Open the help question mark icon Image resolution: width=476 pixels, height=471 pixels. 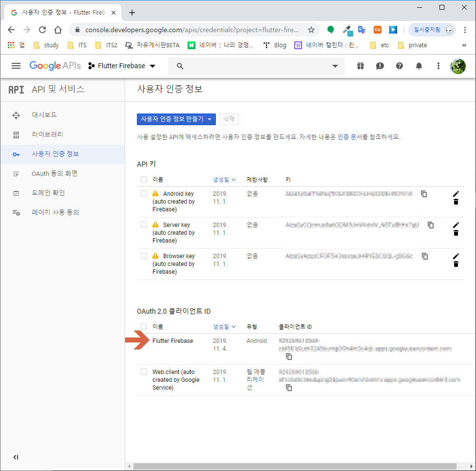click(400, 66)
